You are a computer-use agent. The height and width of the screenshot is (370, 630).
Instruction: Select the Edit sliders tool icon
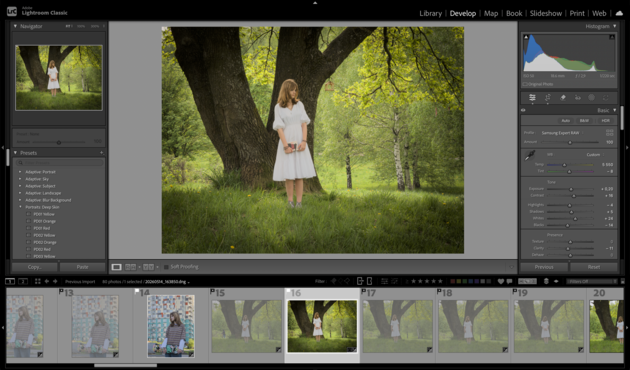click(x=532, y=98)
